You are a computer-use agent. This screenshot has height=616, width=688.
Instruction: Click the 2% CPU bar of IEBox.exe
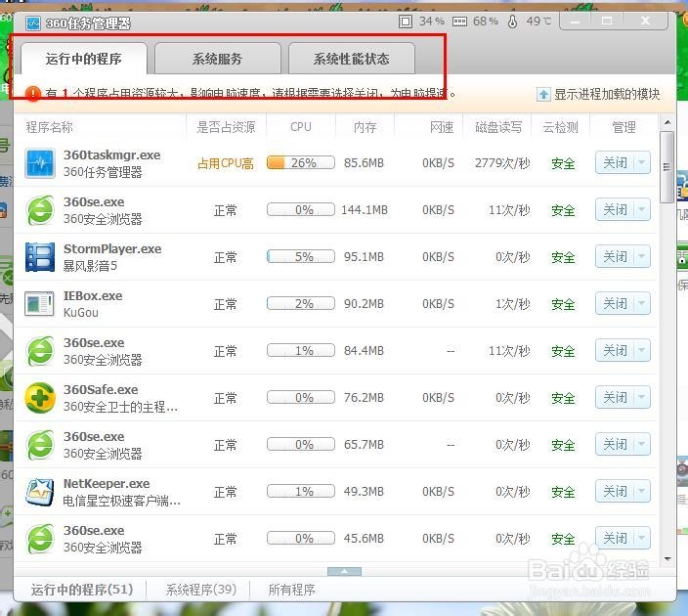301,303
